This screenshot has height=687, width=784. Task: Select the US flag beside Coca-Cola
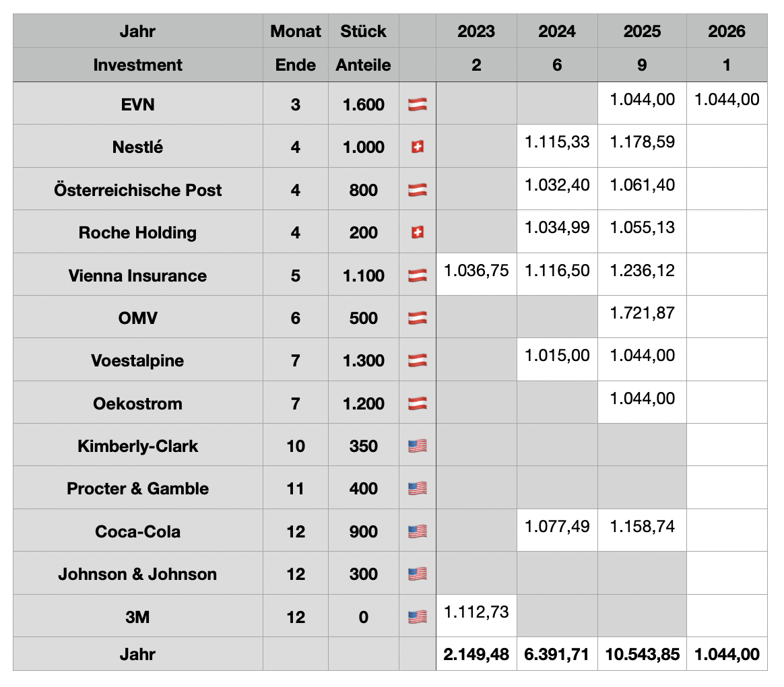(x=417, y=531)
